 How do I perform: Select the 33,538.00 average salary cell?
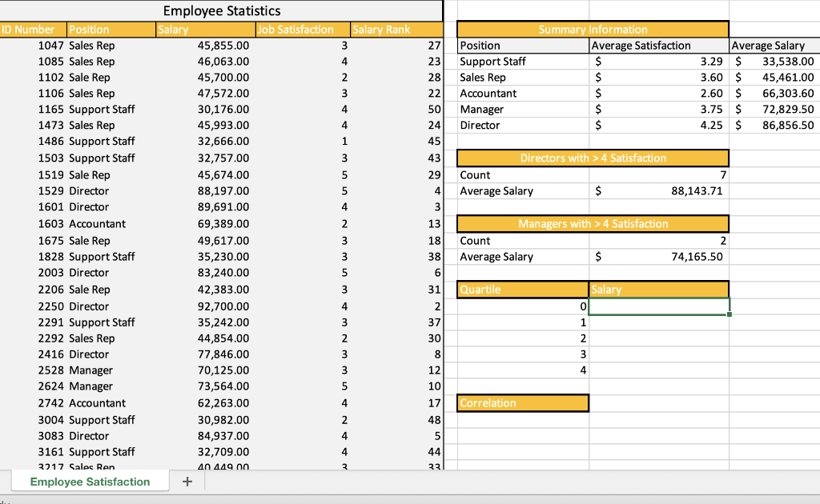tap(774, 62)
